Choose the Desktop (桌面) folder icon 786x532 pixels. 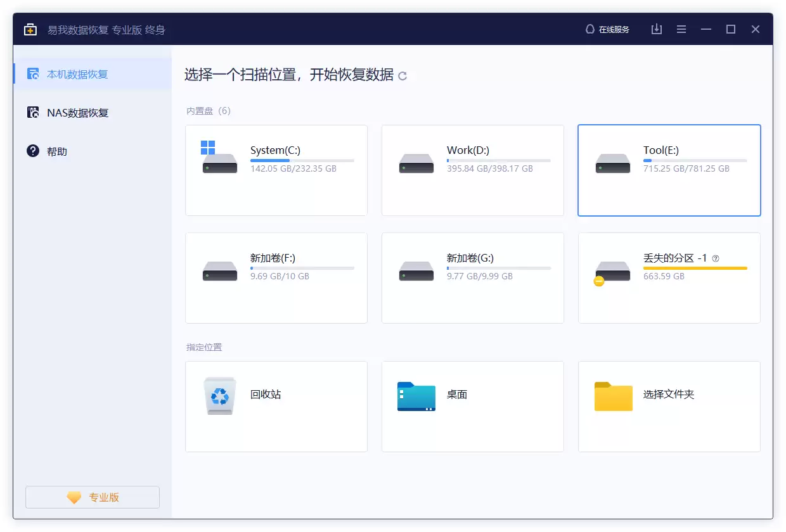click(x=416, y=396)
